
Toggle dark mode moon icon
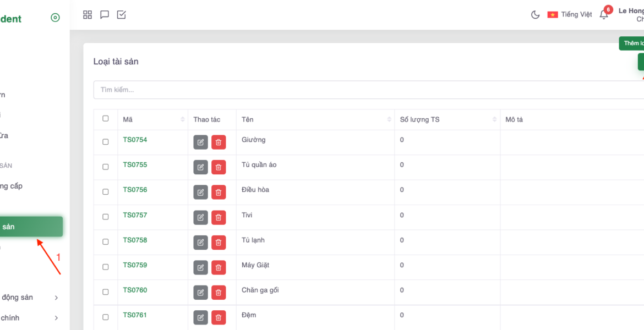(535, 15)
